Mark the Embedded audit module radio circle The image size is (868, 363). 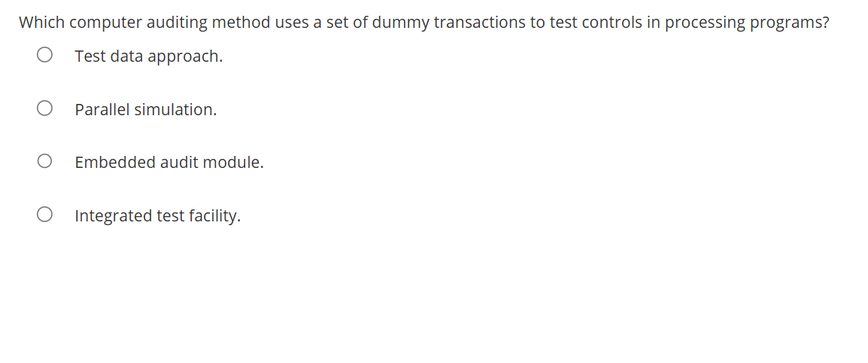[x=45, y=161]
